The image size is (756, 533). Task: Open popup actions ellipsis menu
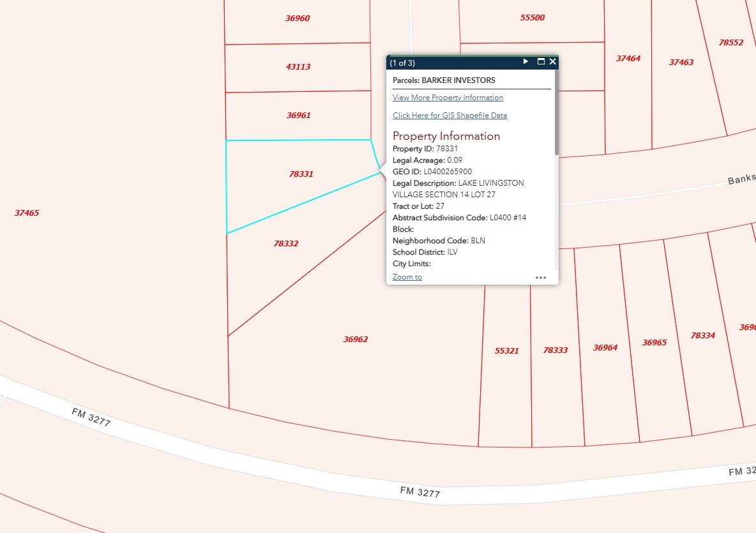541,278
